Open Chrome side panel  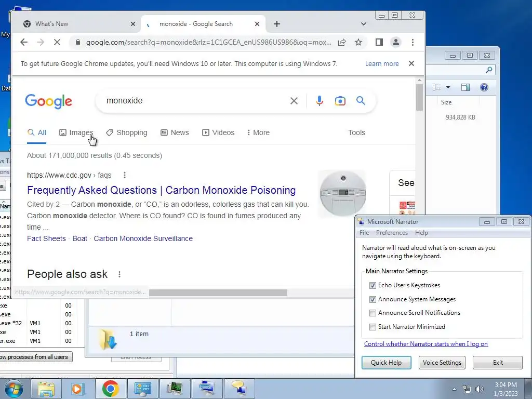[379, 42]
